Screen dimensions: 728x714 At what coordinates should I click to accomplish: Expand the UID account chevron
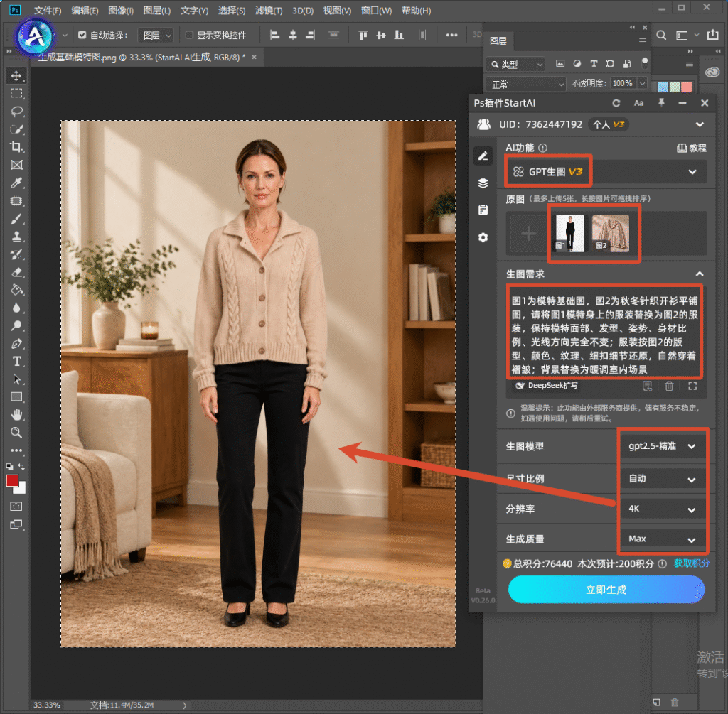[700, 124]
